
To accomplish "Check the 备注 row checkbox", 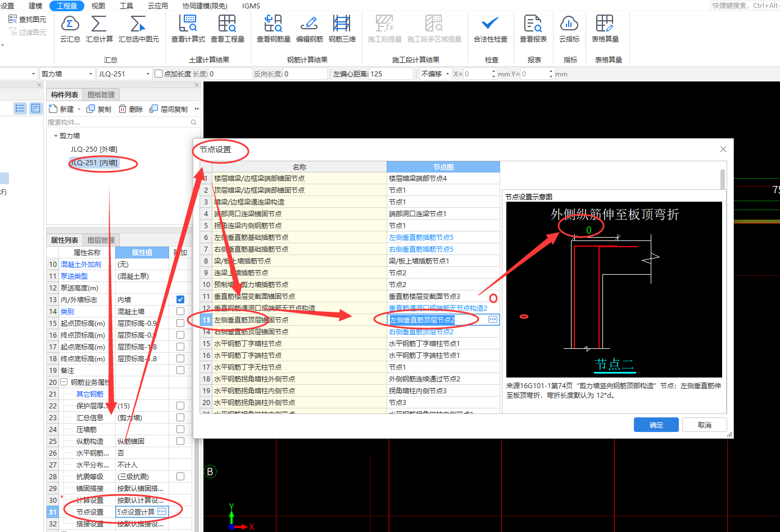I will pos(180,370).
